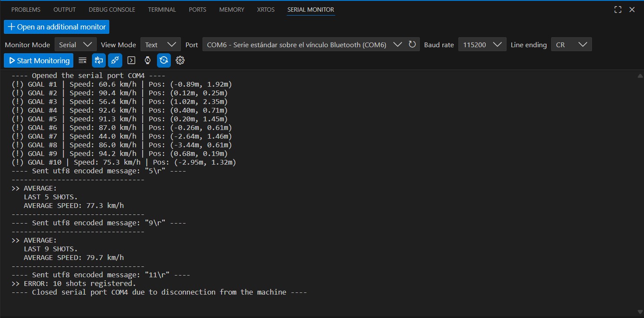Click the output scrollbar down arrow
Viewport: 644px width, 318px height.
[640, 312]
